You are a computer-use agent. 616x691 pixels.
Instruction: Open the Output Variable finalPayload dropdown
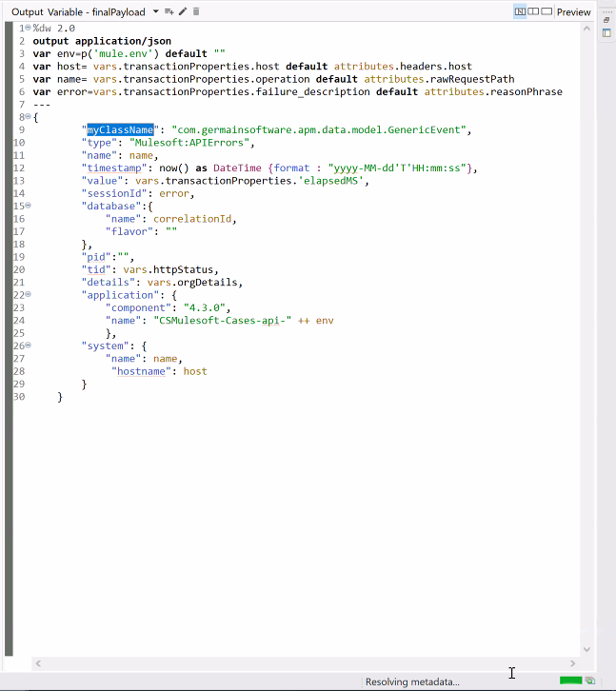pos(155,11)
